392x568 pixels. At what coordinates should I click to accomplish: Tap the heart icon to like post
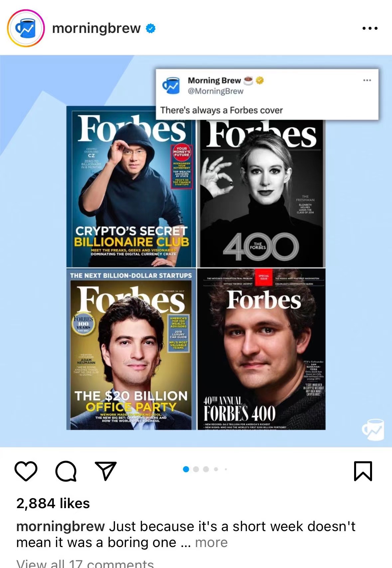tap(26, 471)
